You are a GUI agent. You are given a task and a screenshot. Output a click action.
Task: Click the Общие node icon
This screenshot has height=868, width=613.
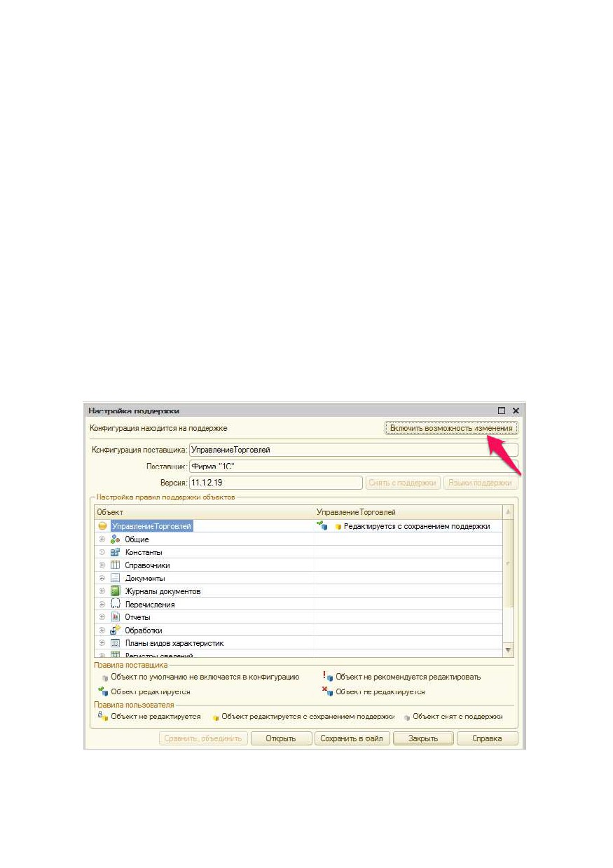coord(116,539)
